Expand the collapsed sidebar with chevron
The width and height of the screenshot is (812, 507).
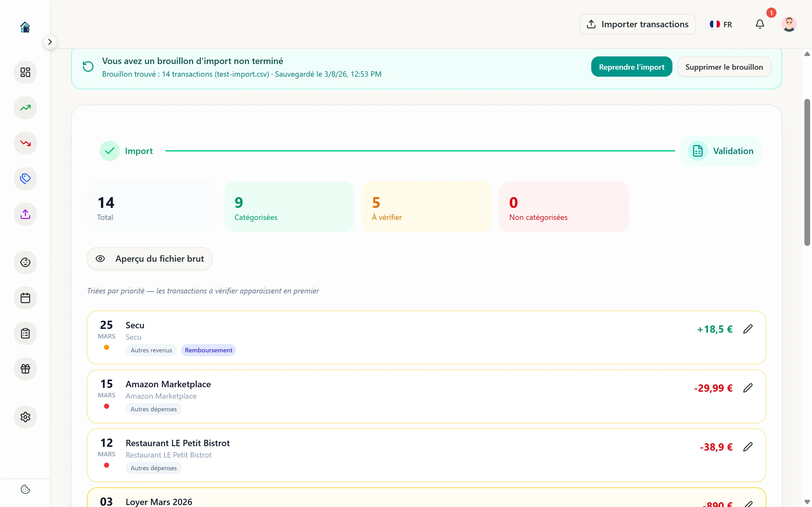point(50,42)
